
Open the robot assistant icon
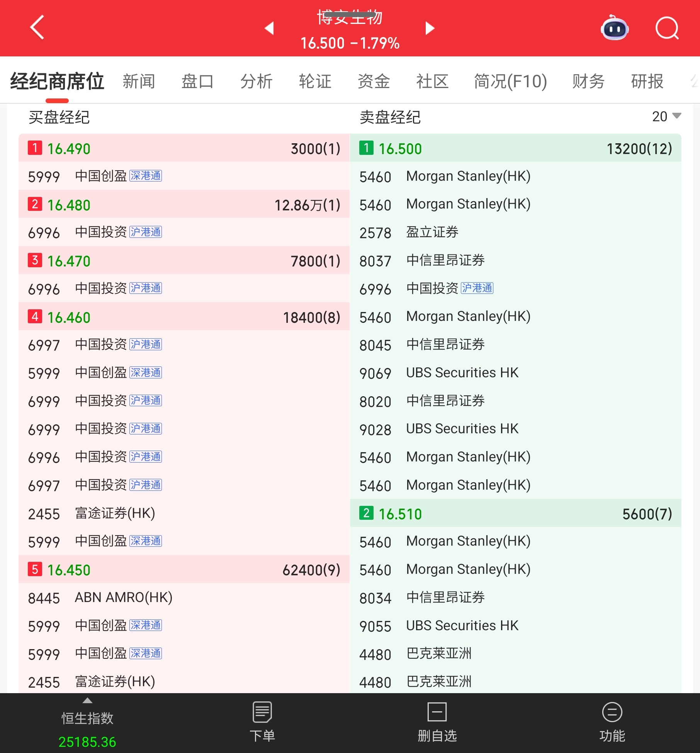(614, 27)
